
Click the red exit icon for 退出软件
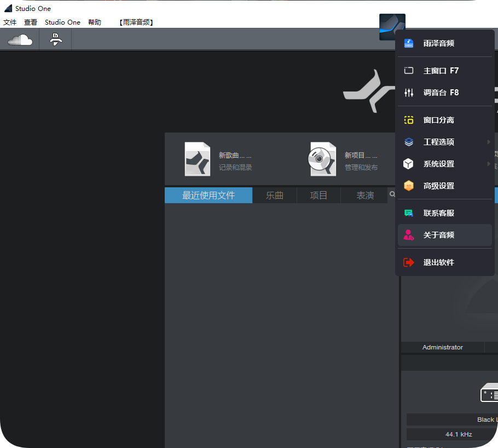(x=408, y=262)
